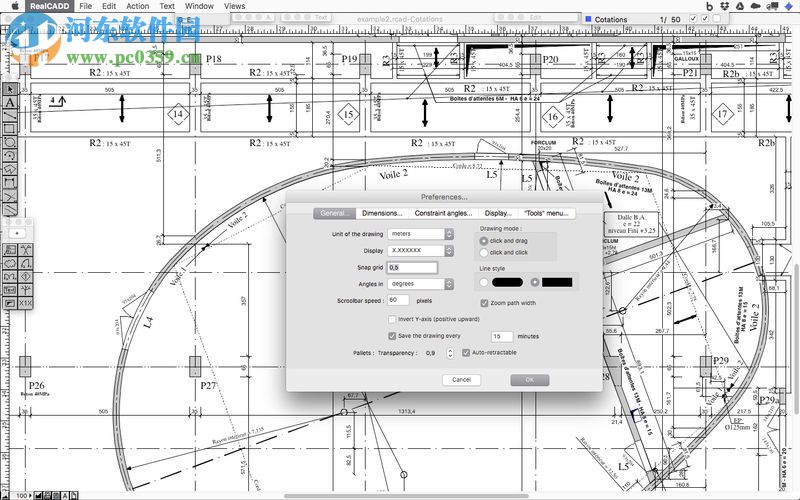Viewport: 800px width, 500px height.
Task: Open the Window menu
Action: pyautogui.click(x=199, y=6)
